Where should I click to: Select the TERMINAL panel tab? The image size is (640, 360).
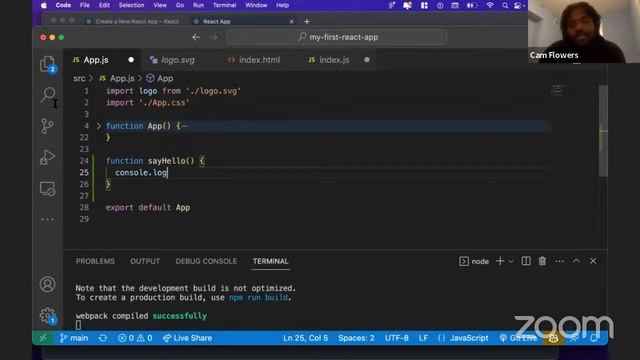coord(270,261)
